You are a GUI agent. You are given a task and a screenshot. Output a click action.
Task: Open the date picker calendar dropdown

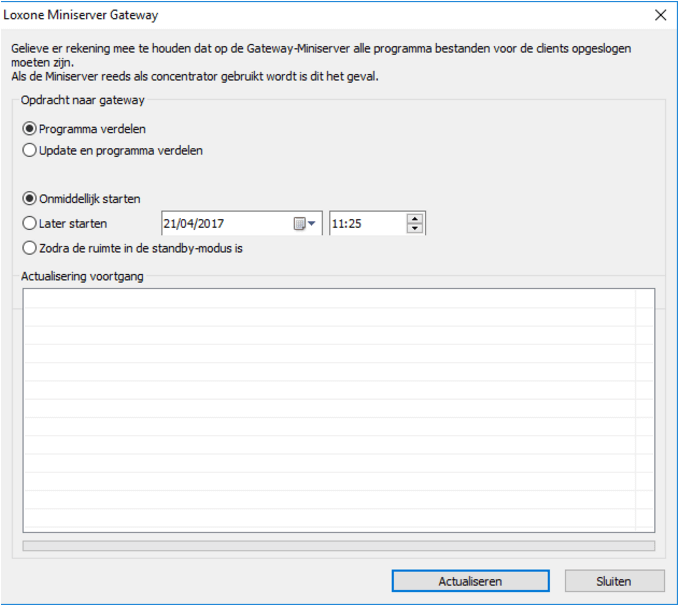point(304,224)
